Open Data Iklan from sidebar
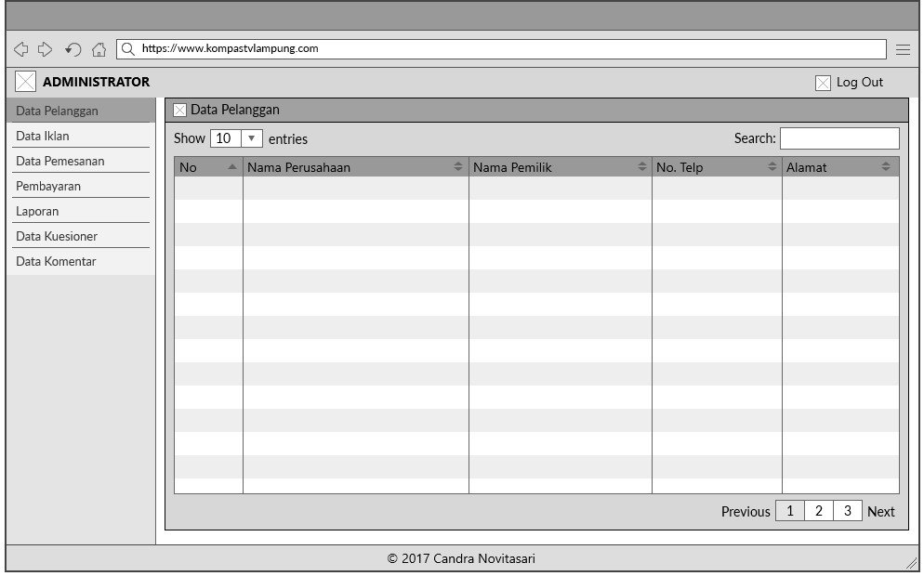 pos(43,136)
